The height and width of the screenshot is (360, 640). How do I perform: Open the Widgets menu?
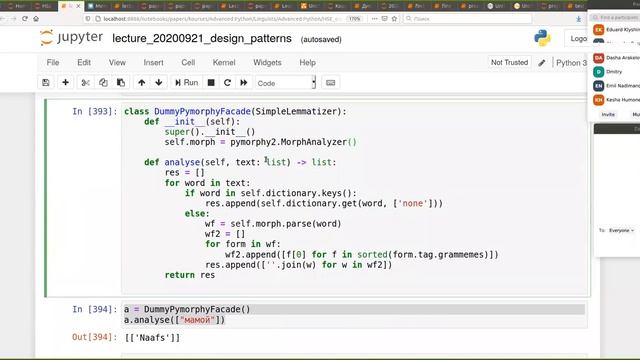pyautogui.click(x=267, y=62)
